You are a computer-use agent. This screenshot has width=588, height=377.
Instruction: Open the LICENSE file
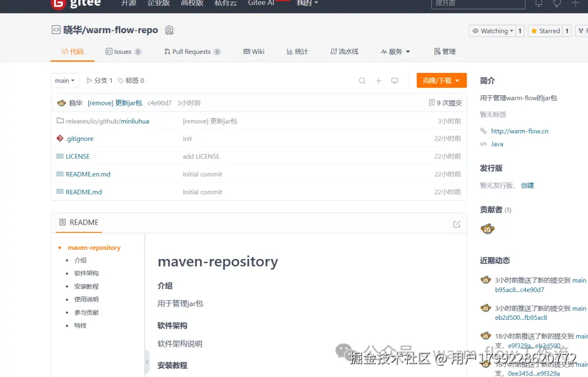[78, 156]
